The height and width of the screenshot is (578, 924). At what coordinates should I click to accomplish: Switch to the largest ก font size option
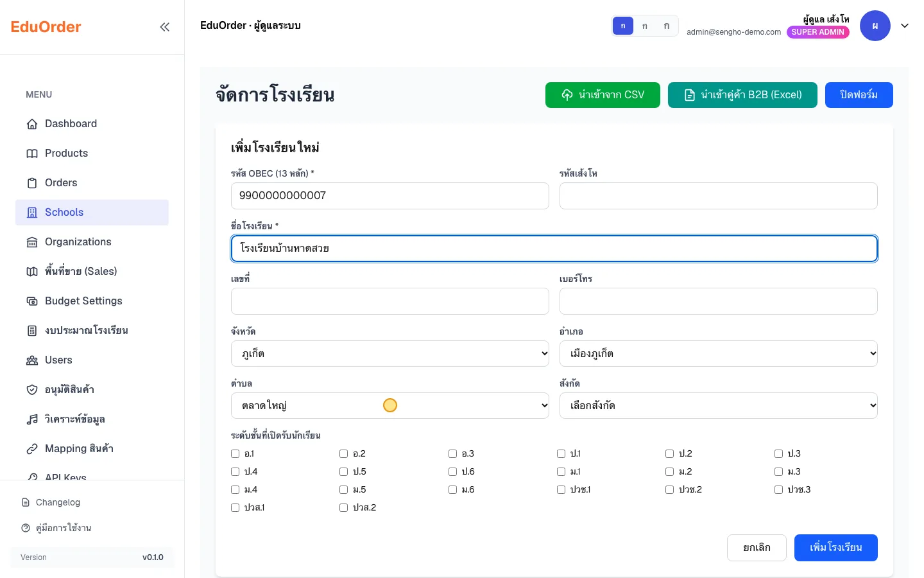[667, 26]
